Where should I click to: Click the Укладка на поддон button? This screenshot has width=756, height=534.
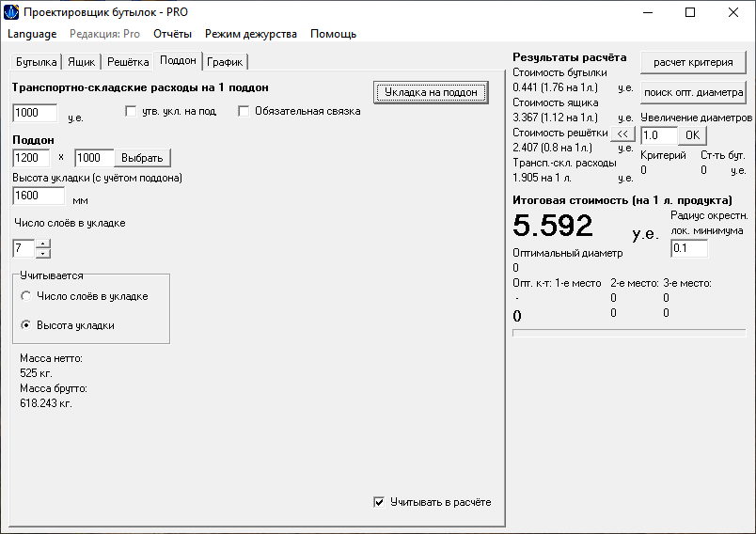coord(431,92)
